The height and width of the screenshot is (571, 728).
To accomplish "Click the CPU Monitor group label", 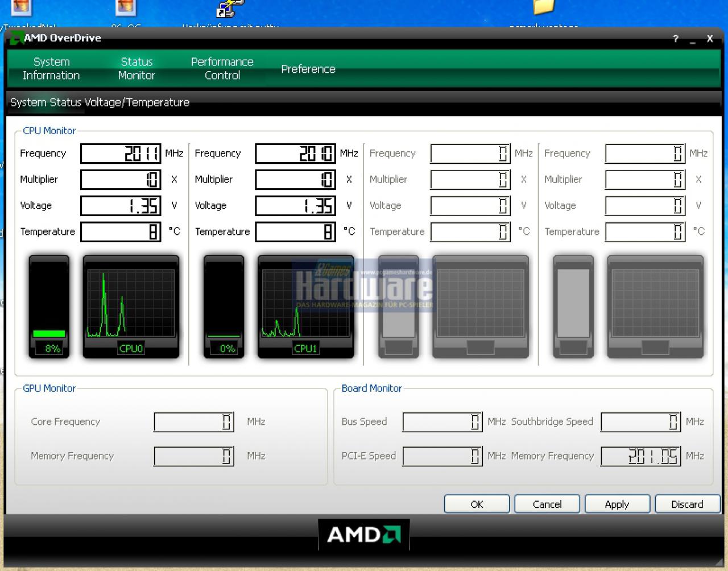I will [x=49, y=131].
